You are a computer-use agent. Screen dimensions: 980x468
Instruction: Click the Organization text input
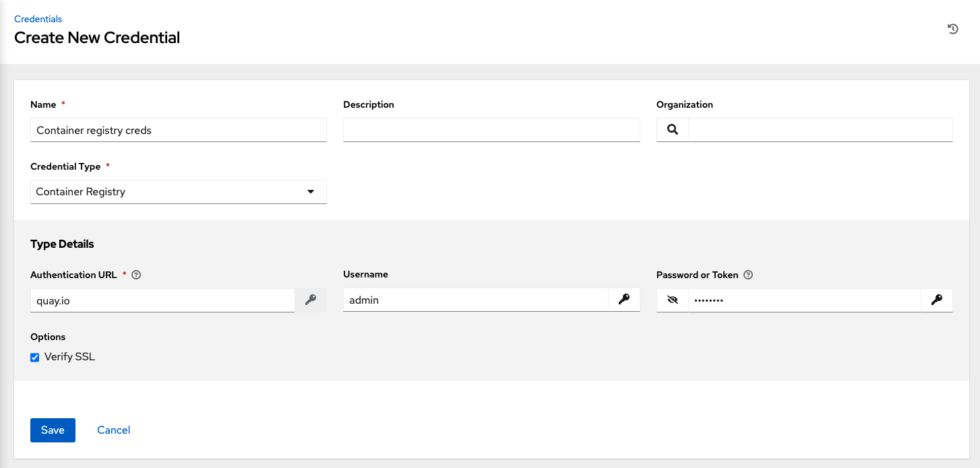point(820,129)
